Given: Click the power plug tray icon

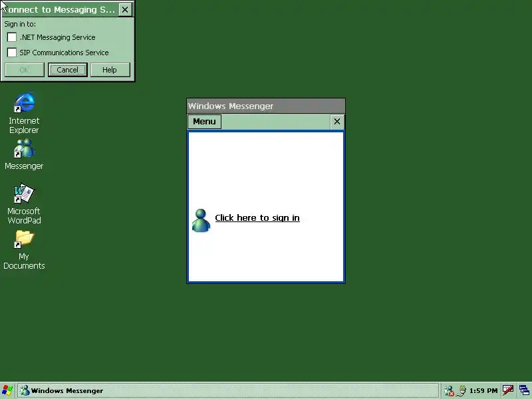Looking at the screenshot, I should (x=462, y=391).
